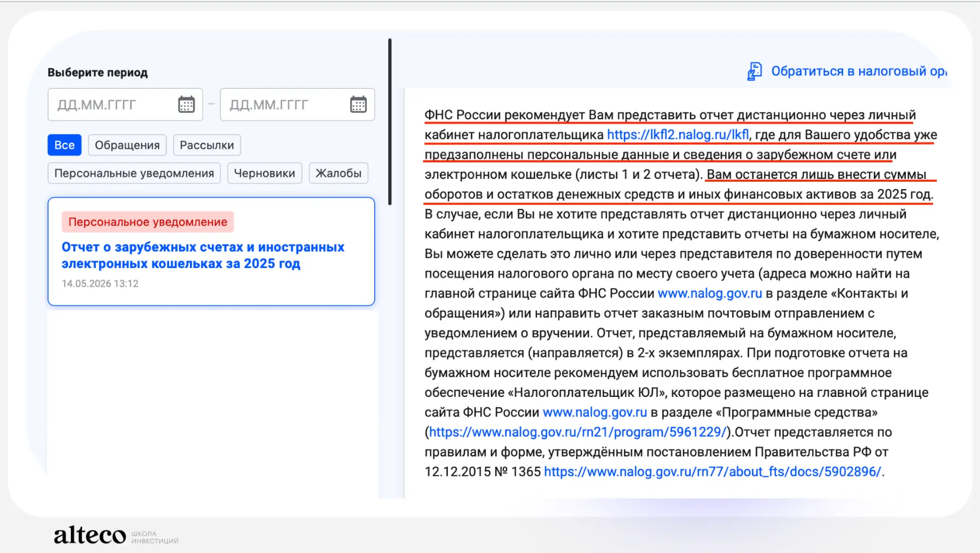This screenshot has height=553, width=980.
Task: Focus the end date ДД.ММ.ГГГГ field
Action: 297,104
